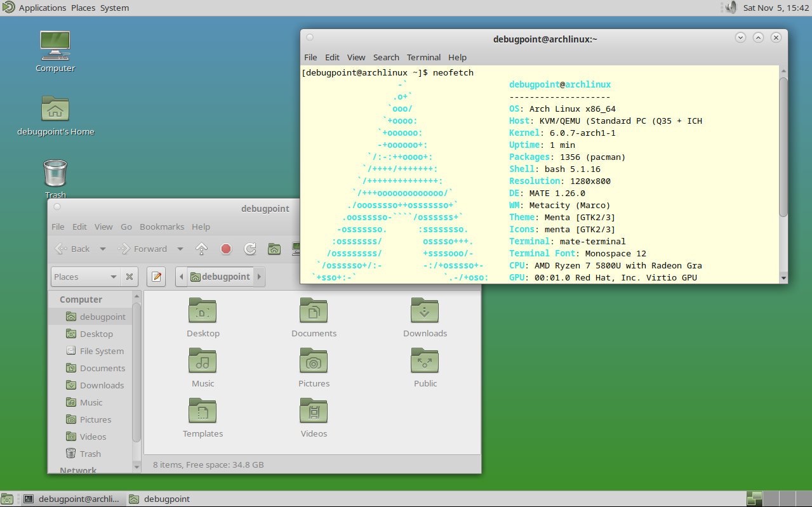Open the Trash icon on the desktop

[x=55, y=171]
